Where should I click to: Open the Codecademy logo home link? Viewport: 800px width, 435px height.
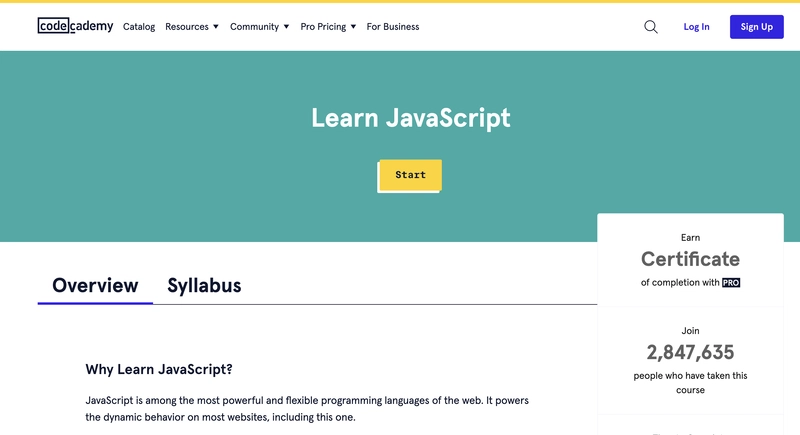point(76,25)
